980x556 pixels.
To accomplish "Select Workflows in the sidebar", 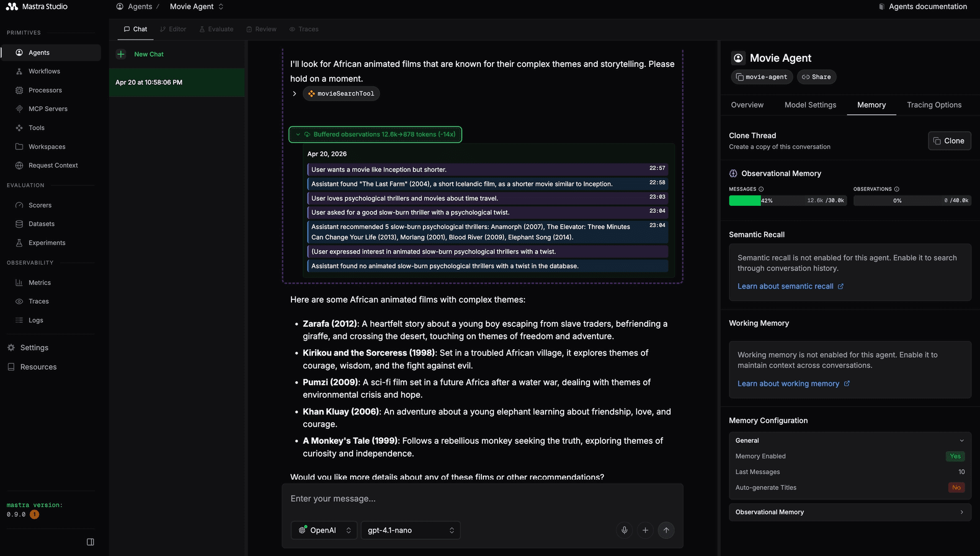I will (x=44, y=71).
